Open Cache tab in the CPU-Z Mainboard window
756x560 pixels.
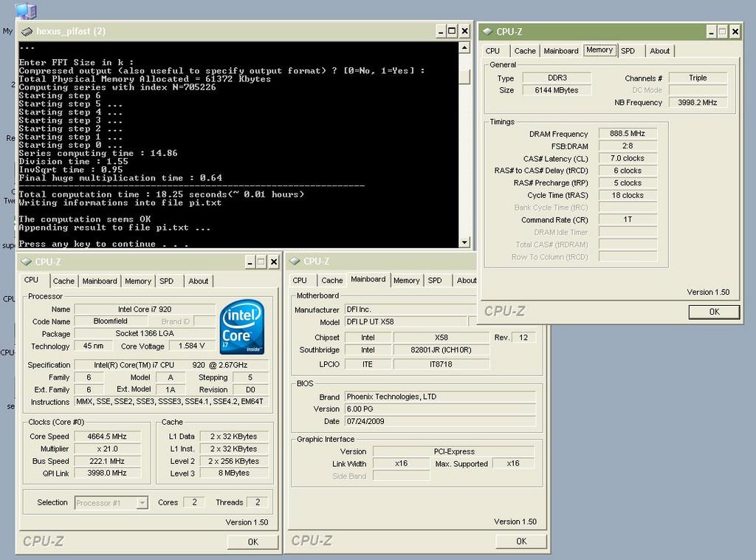pos(332,280)
